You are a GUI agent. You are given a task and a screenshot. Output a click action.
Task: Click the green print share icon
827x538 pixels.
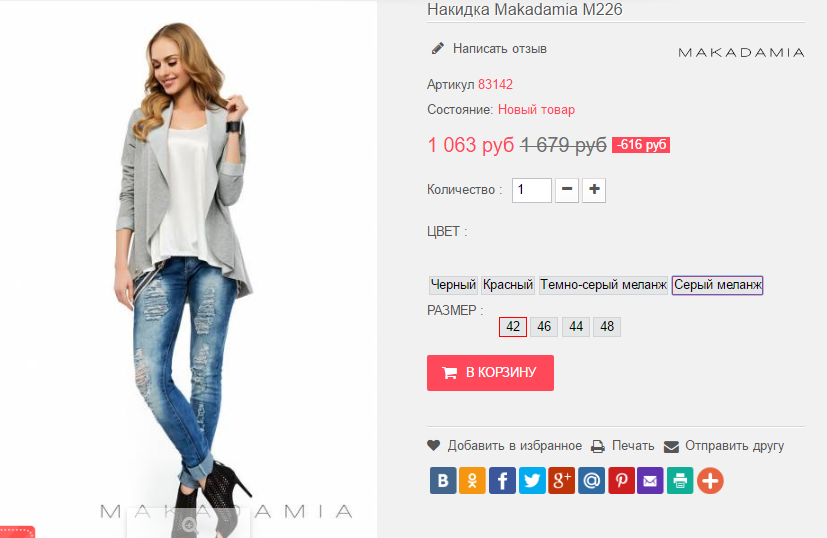[x=680, y=481]
